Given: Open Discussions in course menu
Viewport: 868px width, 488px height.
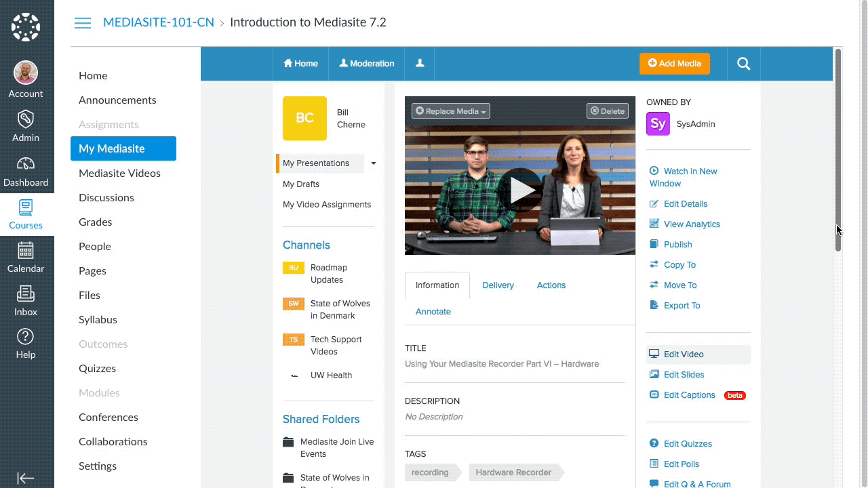Looking at the screenshot, I should point(106,197).
